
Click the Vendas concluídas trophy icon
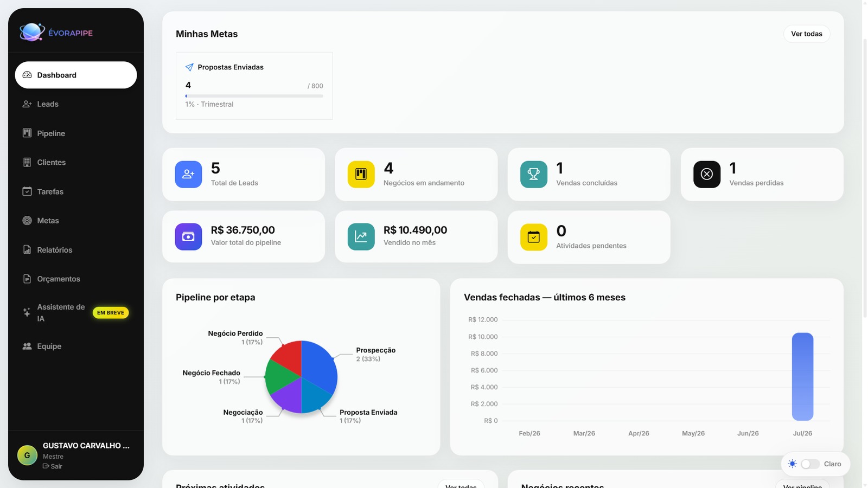tap(534, 174)
